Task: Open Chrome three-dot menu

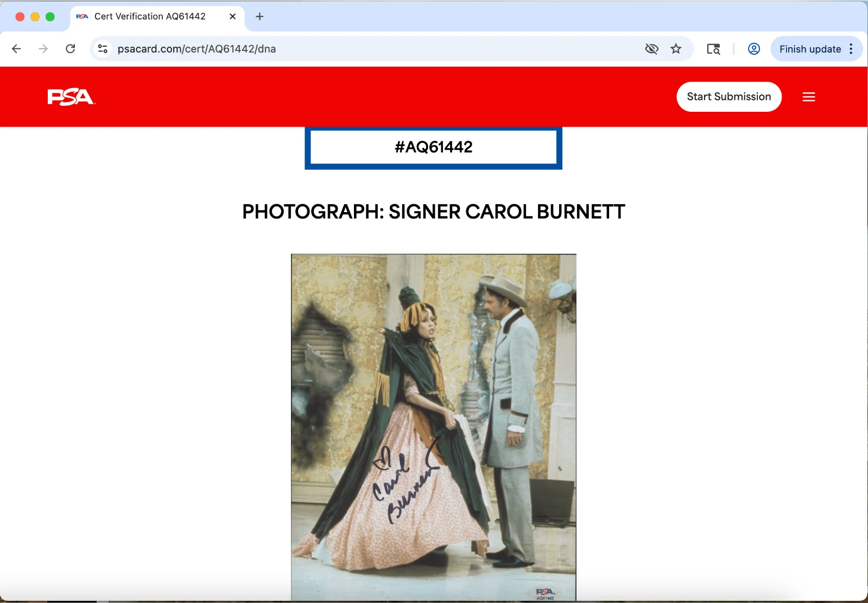Action: [x=851, y=49]
